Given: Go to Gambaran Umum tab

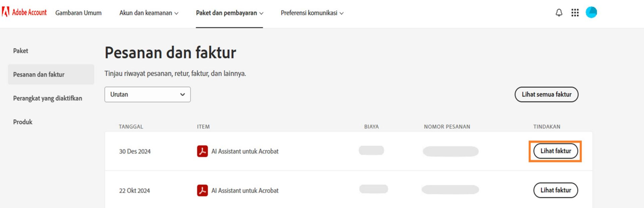Looking at the screenshot, I should [x=78, y=13].
